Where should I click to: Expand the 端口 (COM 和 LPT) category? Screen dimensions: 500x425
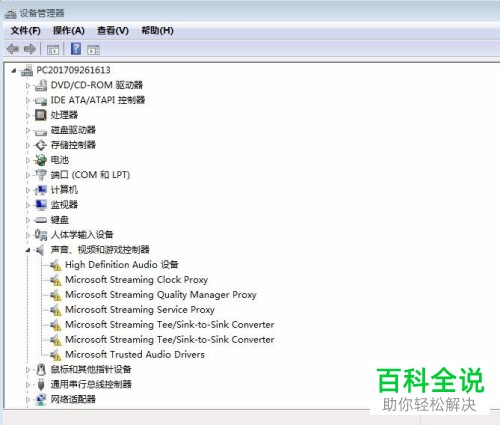28,175
